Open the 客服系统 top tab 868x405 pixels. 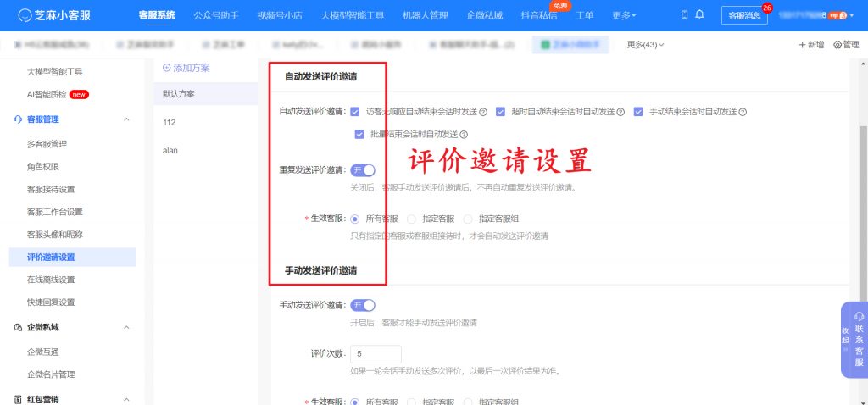click(x=157, y=15)
